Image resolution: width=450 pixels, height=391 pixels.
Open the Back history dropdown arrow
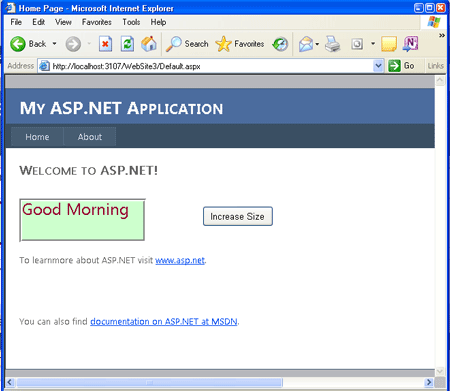[54, 44]
